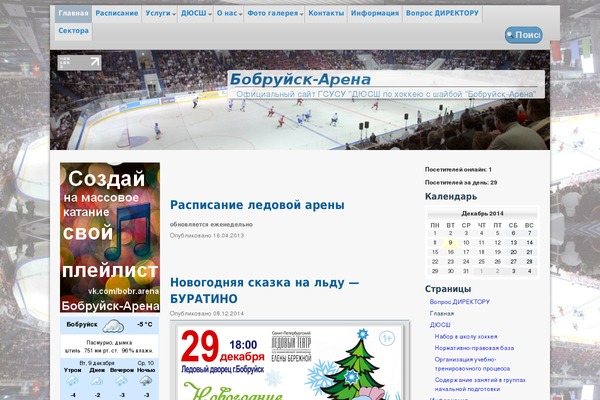
Task: Click the 1+ age rating badge
Action: [387, 338]
